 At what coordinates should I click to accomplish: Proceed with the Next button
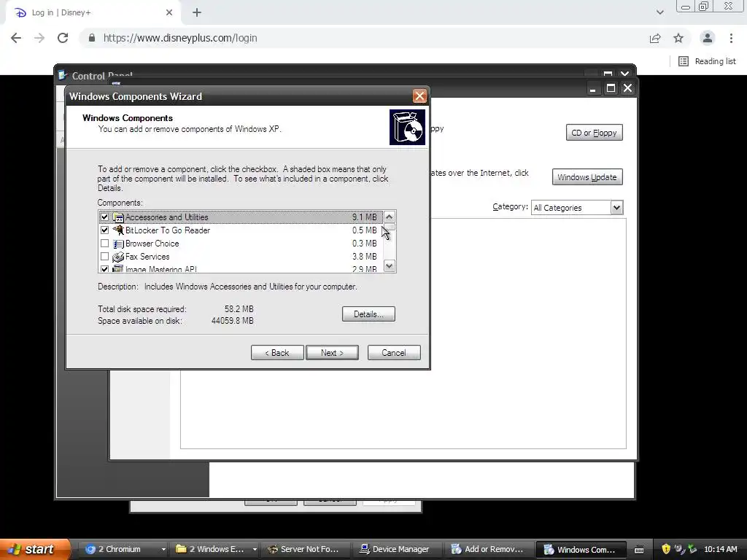coord(332,352)
